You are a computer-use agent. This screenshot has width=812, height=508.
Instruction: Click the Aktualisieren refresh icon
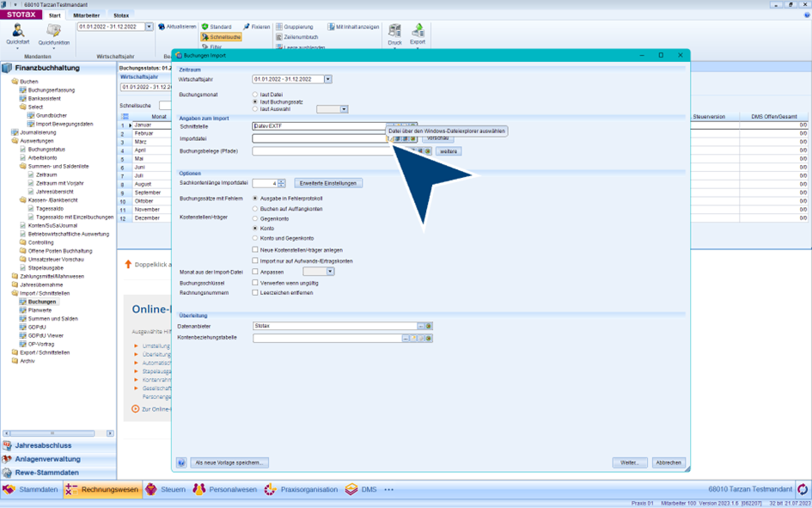(161, 27)
